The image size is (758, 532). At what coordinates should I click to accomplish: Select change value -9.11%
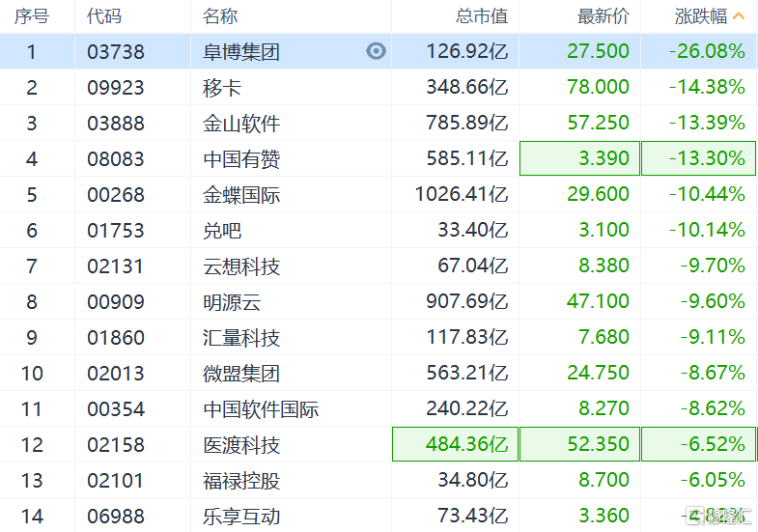point(713,337)
